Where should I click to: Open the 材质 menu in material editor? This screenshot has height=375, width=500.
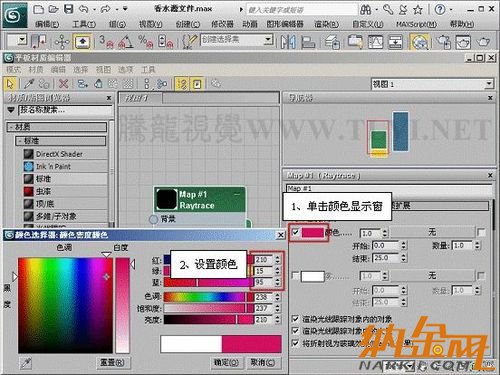coord(36,69)
